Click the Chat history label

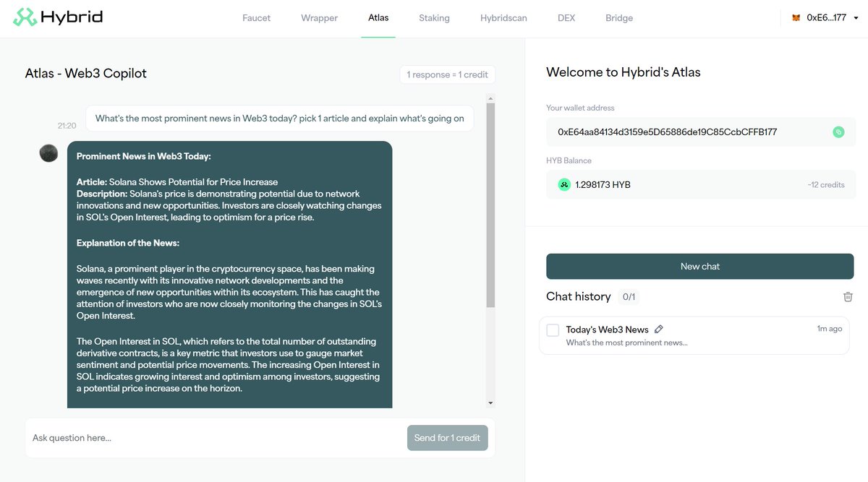pyautogui.click(x=578, y=296)
